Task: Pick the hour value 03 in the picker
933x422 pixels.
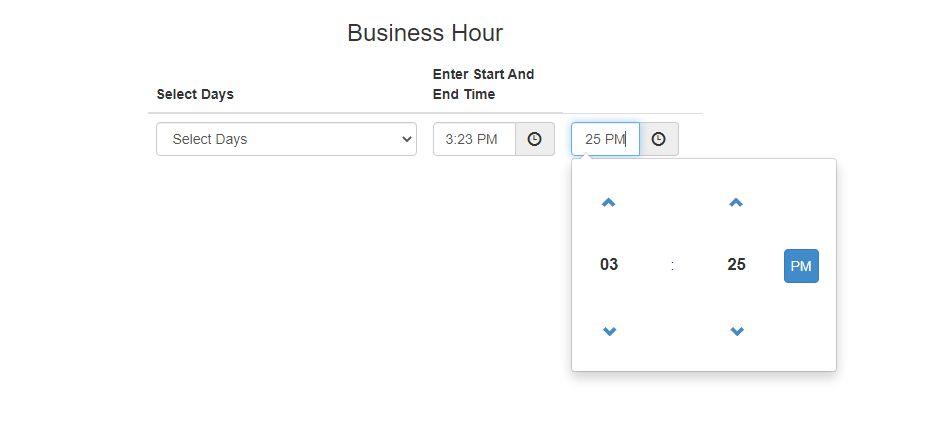Action: pyautogui.click(x=609, y=264)
